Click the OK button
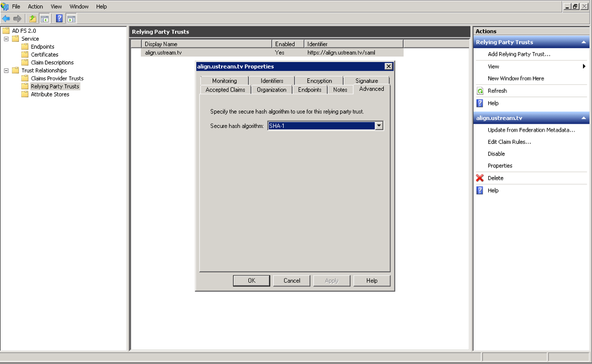Screen dimensions: 592x364 click(x=251, y=281)
